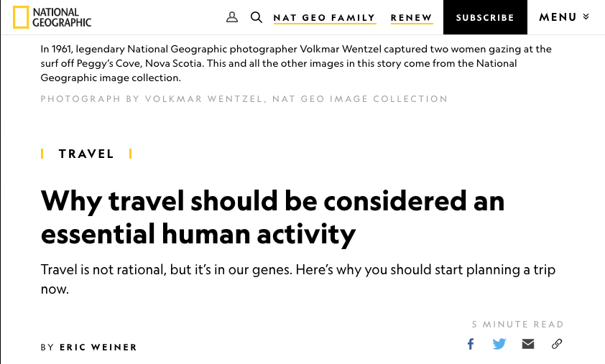Image resolution: width=605 pixels, height=364 pixels.
Task: Open the Travel category section
Action: pyautogui.click(x=86, y=154)
